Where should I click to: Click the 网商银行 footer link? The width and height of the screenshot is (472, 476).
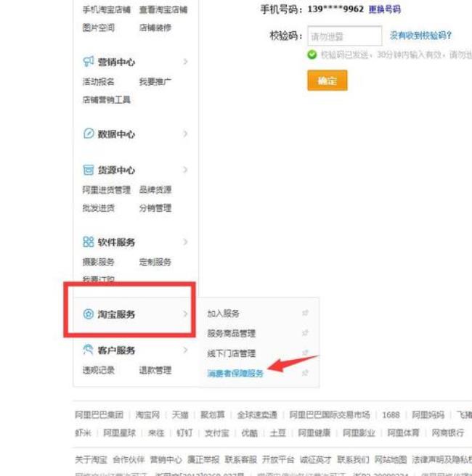pyautogui.click(x=448, y=432)
